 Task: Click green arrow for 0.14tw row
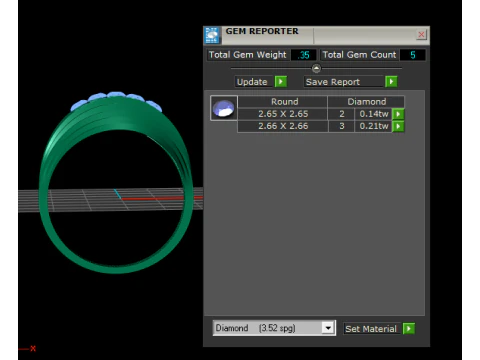coord(398,114)
